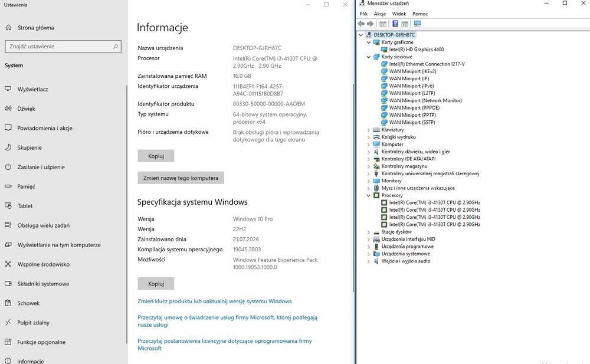The width and height of the screenshot is (590, 364).
Task: Select the Komputer category row
Action: tap(392, 144)
